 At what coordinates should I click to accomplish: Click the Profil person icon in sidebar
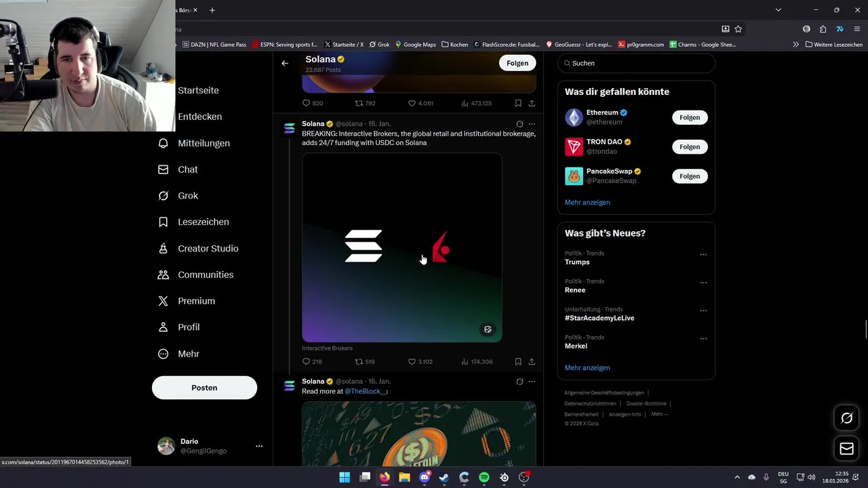click(163, 327)
